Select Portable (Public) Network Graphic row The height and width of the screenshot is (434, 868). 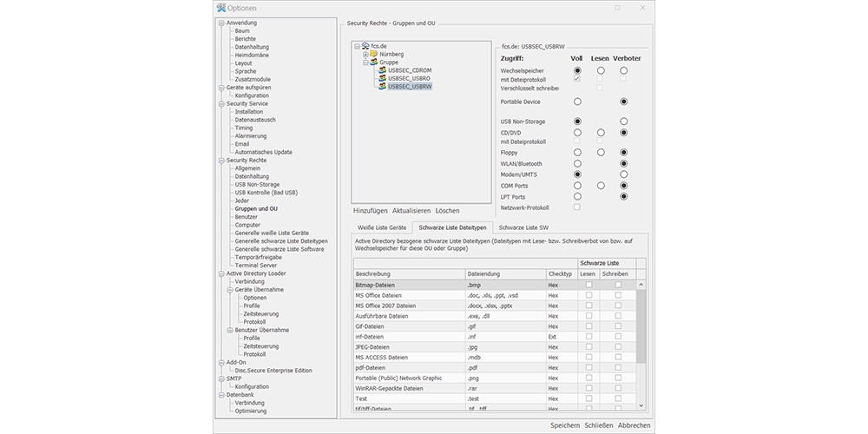[x=495, y=378]
